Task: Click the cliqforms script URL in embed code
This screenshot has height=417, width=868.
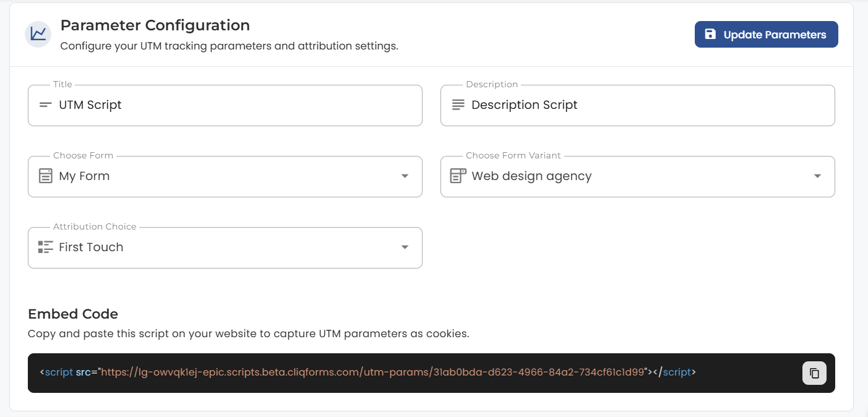Action: click(x=372, y=372)
